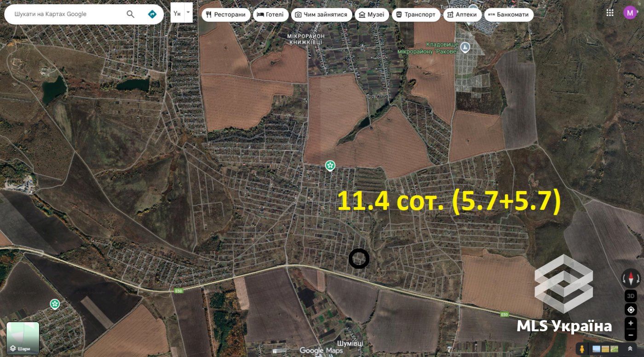644x357 pixels.
Task: Switch map type via Шари layers thumbnail
Action: coord(23,338)
